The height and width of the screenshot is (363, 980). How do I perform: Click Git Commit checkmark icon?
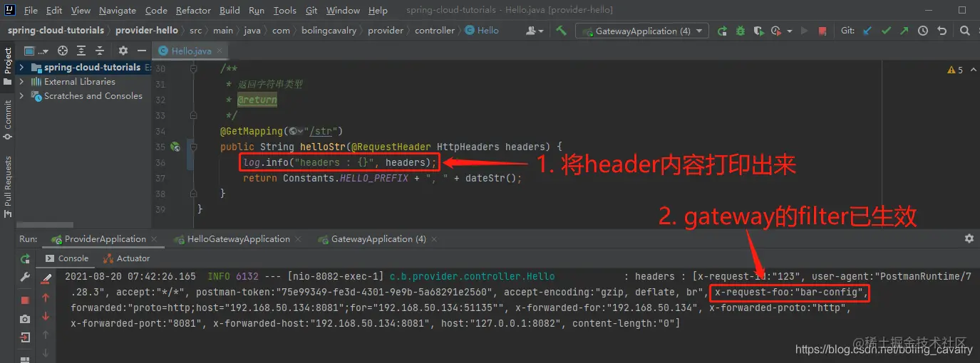(886, 31)
